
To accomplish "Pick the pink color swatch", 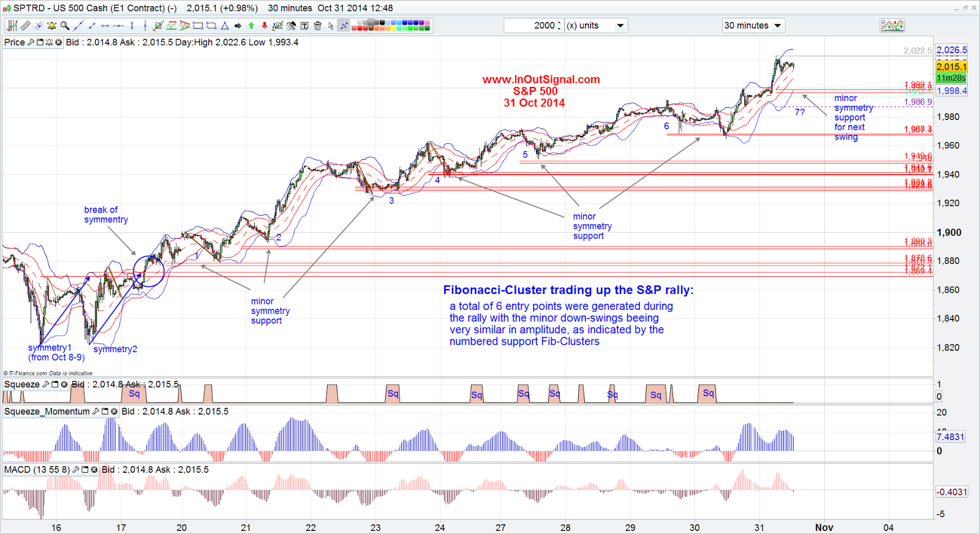I will tap(428, 23).
